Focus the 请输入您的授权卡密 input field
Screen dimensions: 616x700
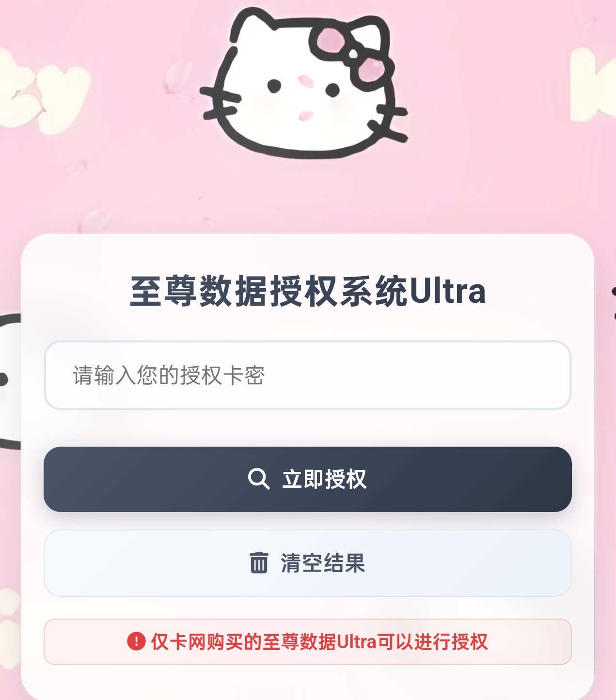(x=308, y=375)
